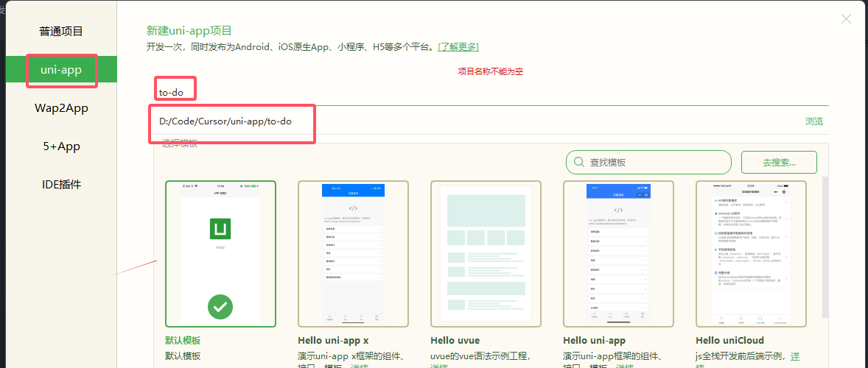The width and height of the screenshot is (868, 368).
Task: Select the uni-app project type tab
Action: point(61,70)
